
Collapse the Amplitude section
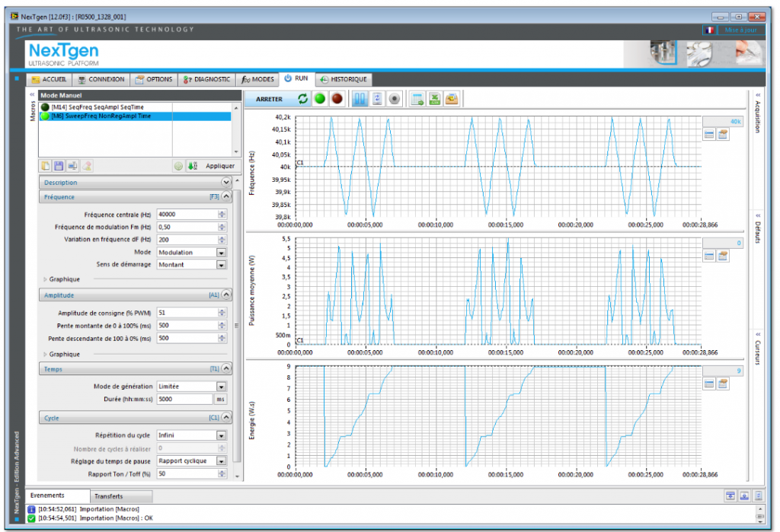[225, 295]
